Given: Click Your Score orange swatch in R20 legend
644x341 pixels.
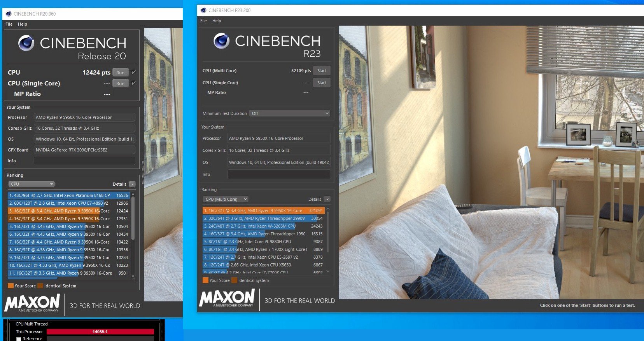Looking at the screenshot, I should pos(11,286).
